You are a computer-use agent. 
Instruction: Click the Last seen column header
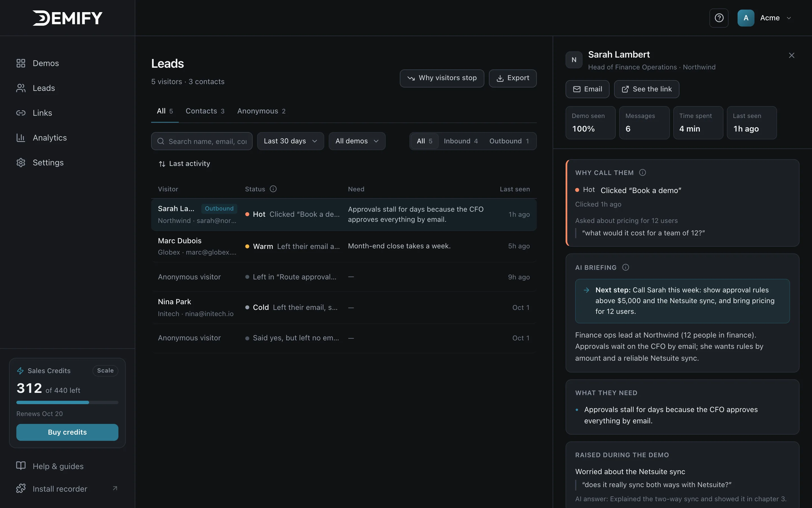515,189
